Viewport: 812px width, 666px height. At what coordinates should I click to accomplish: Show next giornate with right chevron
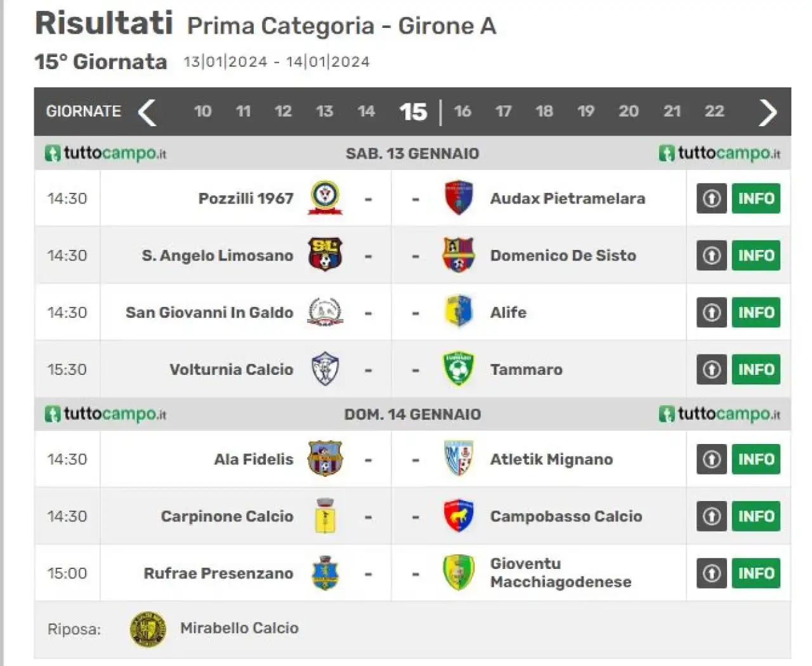[x=768, y=112]
